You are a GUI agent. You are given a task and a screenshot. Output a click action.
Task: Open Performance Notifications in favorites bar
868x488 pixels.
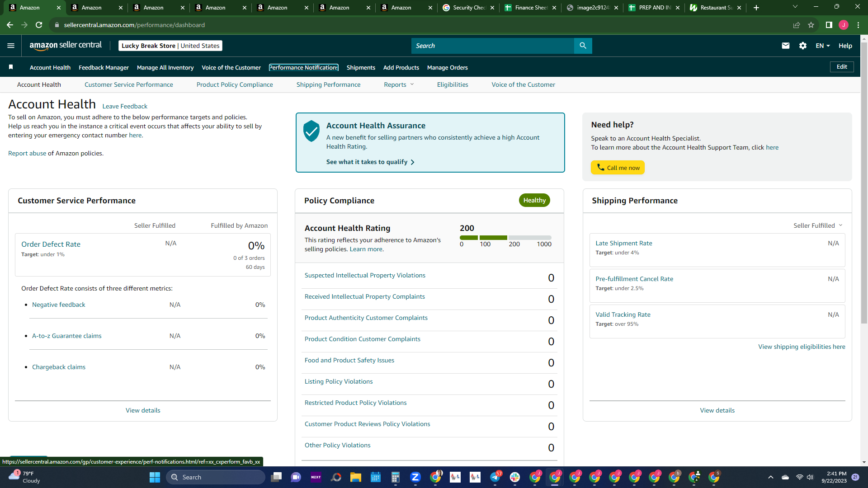[303, 67]
